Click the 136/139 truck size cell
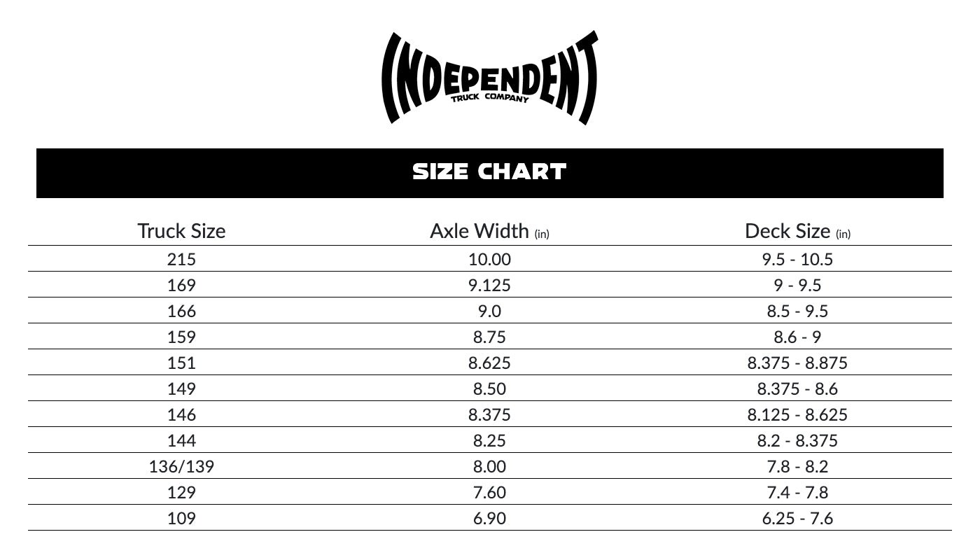Screen dimensions: 980x560 (181, 466)
